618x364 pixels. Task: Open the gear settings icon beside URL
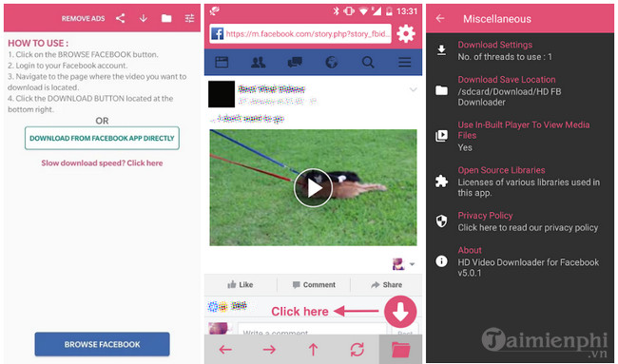coord(406,33)
